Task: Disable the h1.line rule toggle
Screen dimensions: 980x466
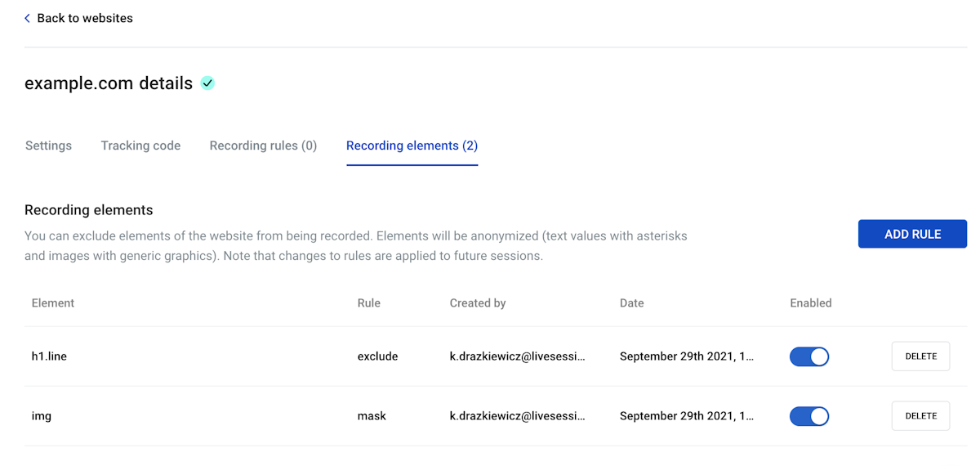Action: (808, 356)
